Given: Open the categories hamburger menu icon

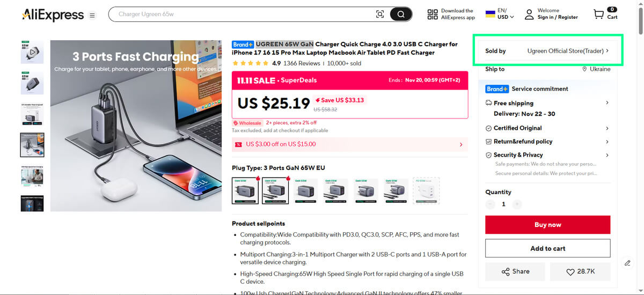Looking at the screenshot, I should 92,16.
